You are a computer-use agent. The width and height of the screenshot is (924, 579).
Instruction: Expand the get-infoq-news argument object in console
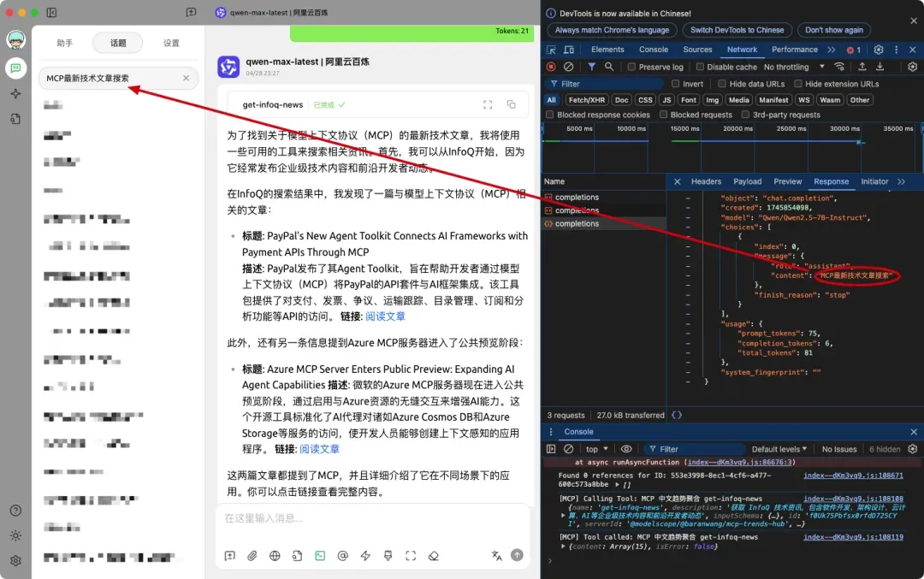563,516
